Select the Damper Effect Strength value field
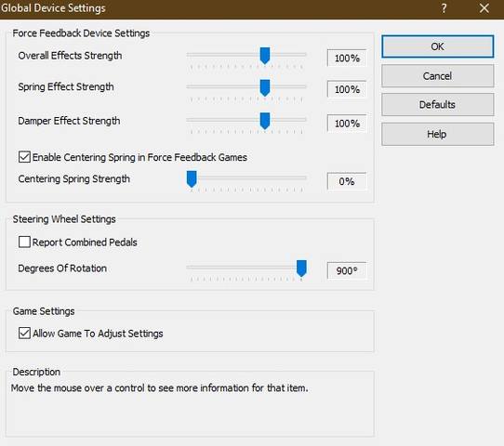Image resolution: width=504 pixels, height=446 pixels. tap(347, 124)
